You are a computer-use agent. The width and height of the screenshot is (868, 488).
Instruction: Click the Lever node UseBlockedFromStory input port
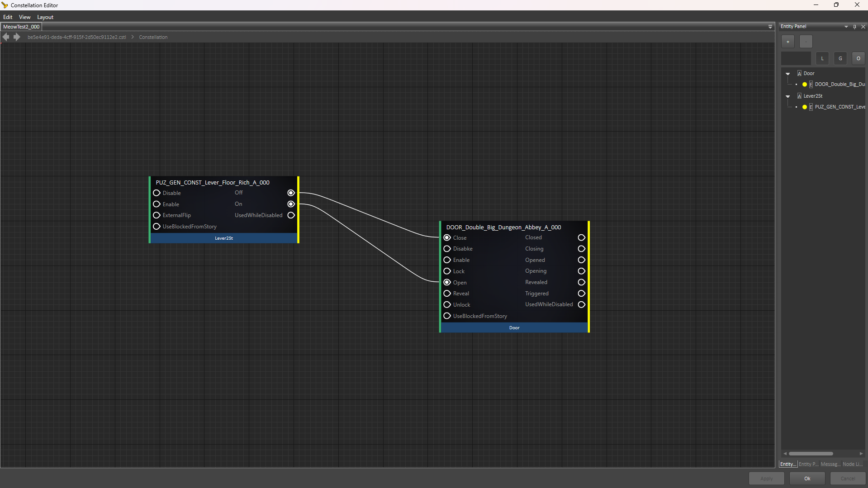click(157, 227)
